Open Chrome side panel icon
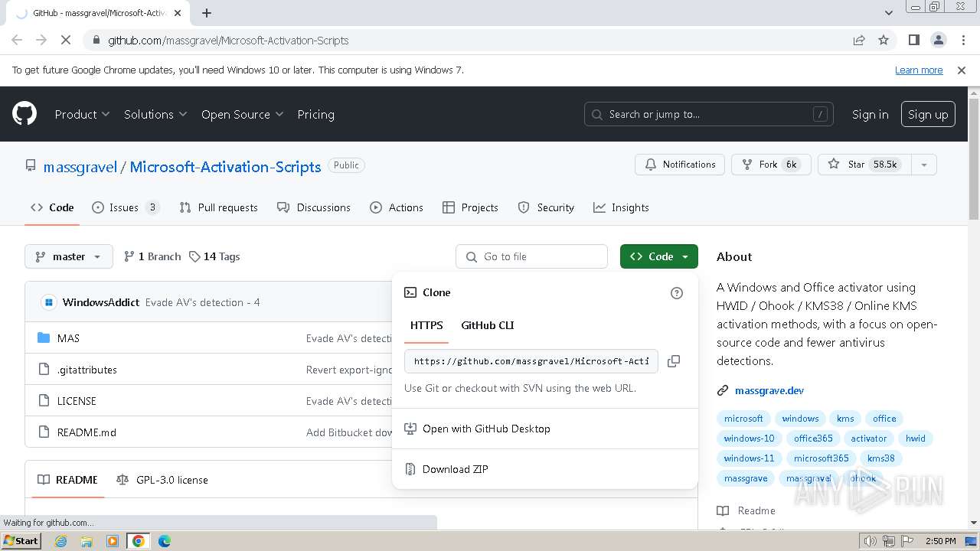The image size is (980, 551). 914,40
